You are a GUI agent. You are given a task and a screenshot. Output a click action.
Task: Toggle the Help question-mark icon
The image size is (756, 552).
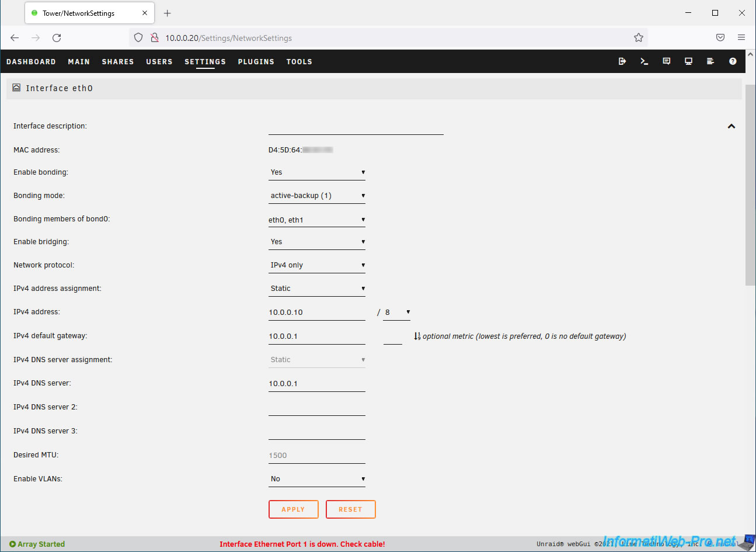click(x=733, y=61)
